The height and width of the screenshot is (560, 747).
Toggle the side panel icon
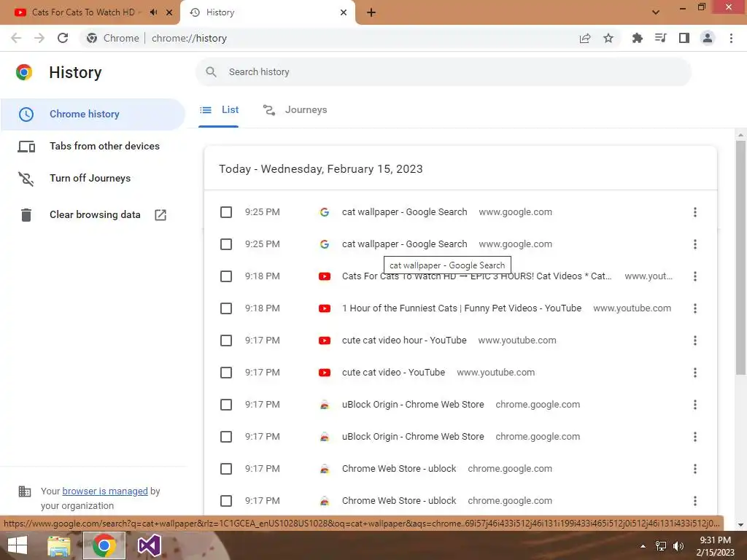684,38
